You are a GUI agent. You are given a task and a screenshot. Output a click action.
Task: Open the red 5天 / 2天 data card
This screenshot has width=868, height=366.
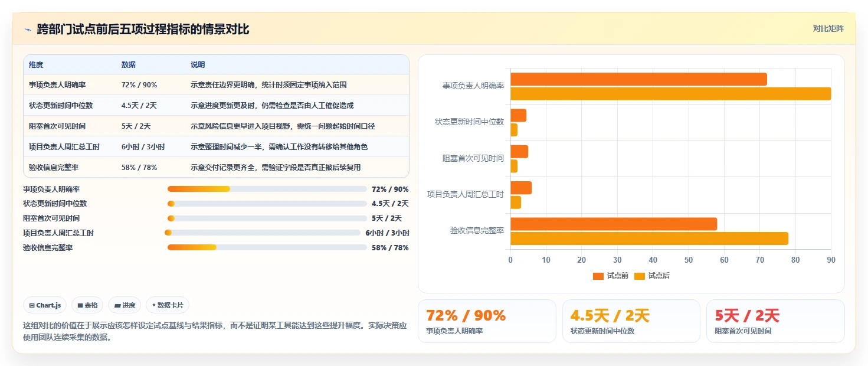[x=775, y=321]
